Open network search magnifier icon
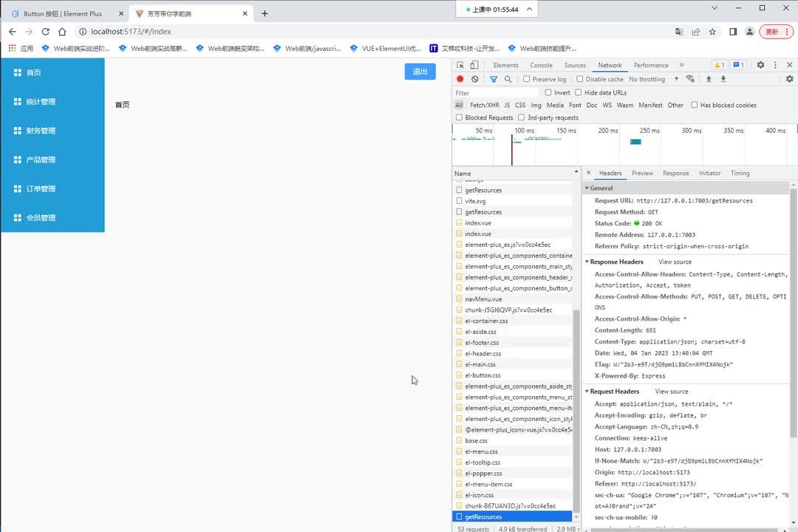The image size is (798, 532). pyautogui.click(x=508, y=79)
